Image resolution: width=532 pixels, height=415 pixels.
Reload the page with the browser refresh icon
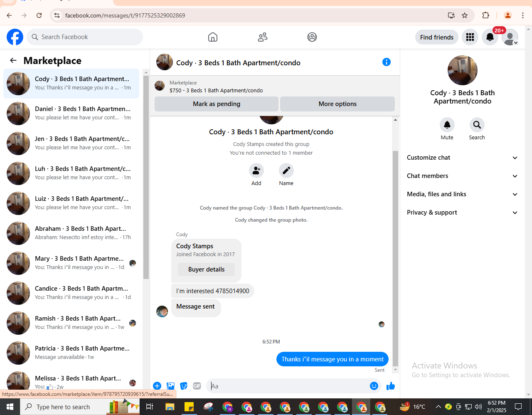[39, 15]
